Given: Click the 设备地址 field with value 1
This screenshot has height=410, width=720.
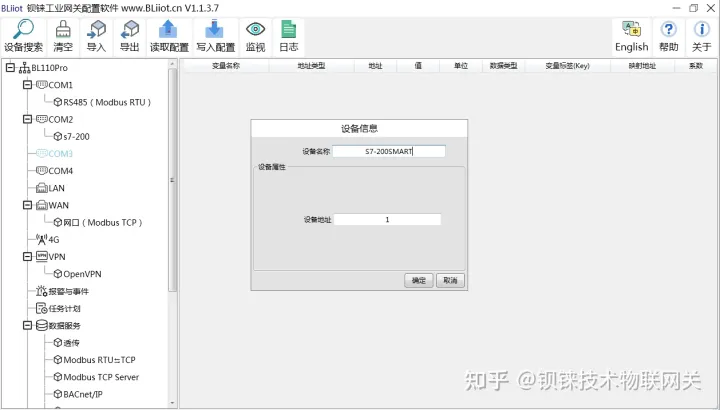Looking at the screenshot, I should (387, 219).
